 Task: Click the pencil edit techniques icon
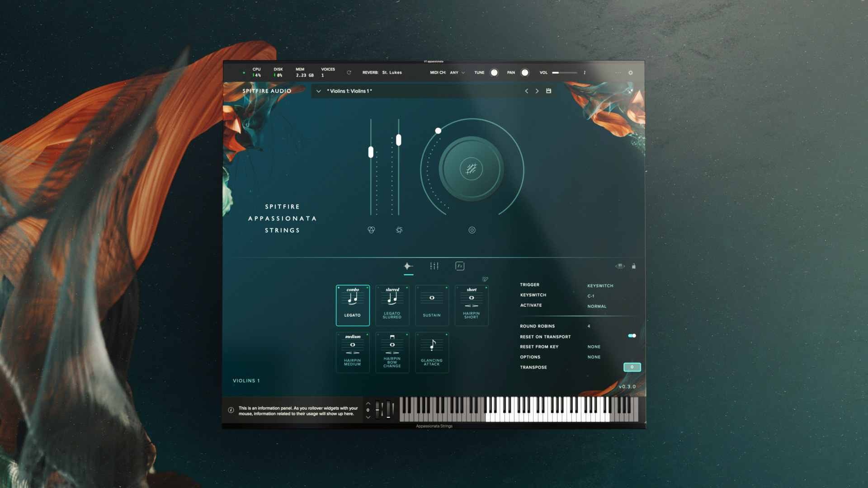(x=485, y=279)
